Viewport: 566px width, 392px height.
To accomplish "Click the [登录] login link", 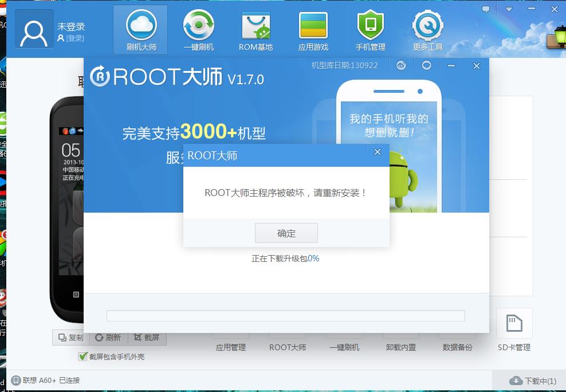I will click(x=75, y=38).
